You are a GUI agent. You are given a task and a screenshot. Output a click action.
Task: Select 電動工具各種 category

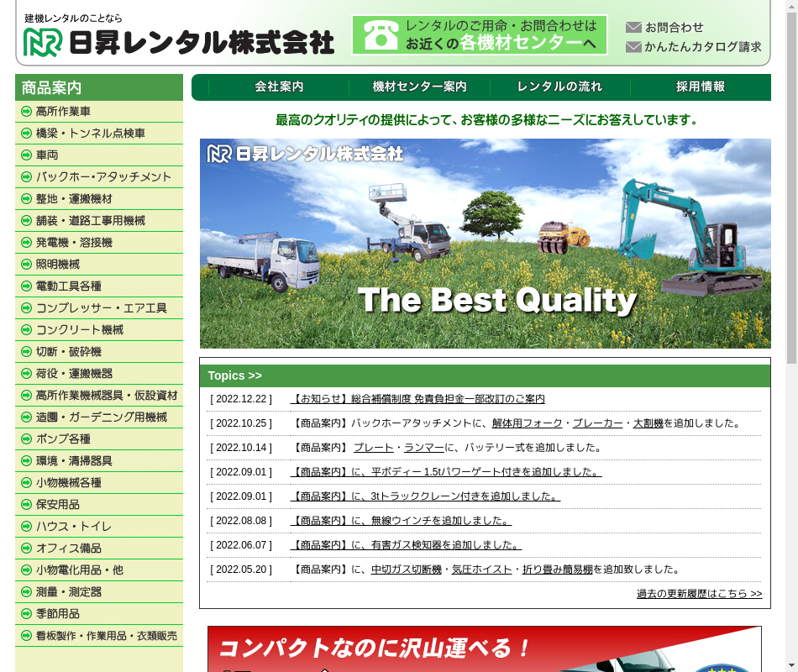point(99,286)
